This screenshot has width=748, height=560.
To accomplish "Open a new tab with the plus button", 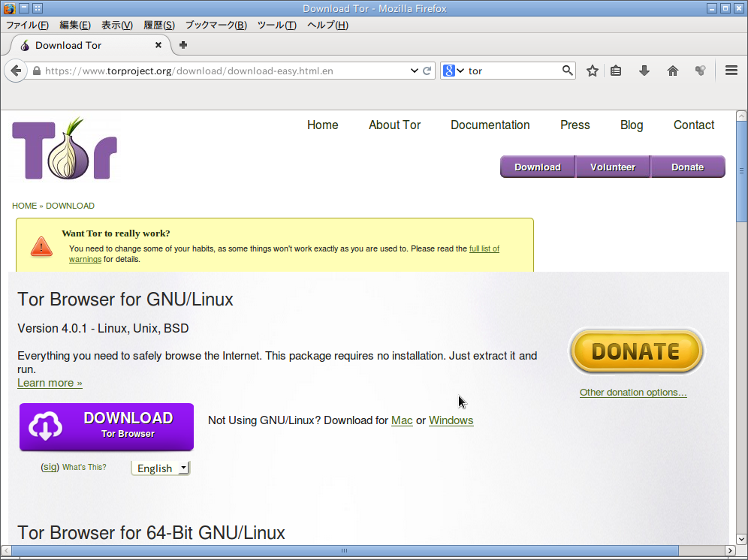I will tap(183, 45).
